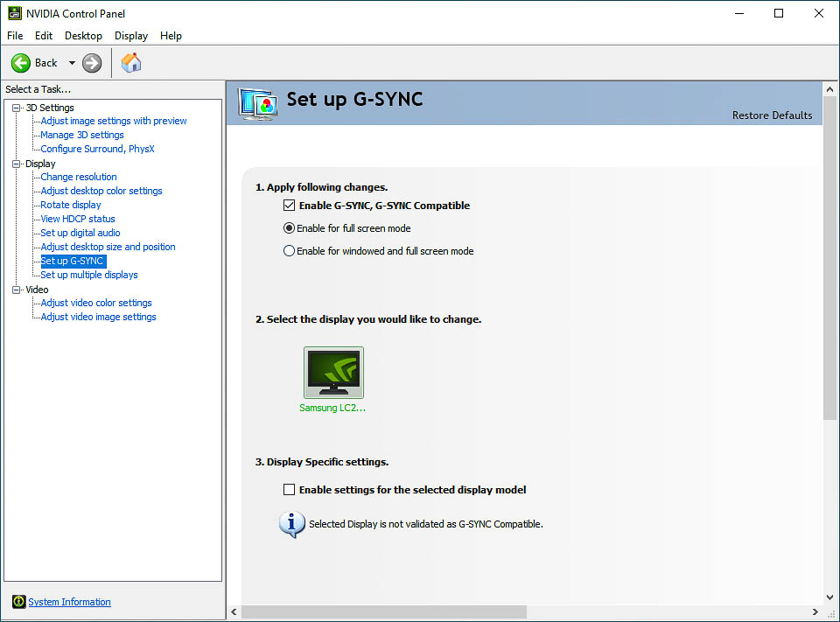The width and height of the screenshot is (840, 622).
Task: Click the blue information balloon icon
Action: [x=291, y=524]
